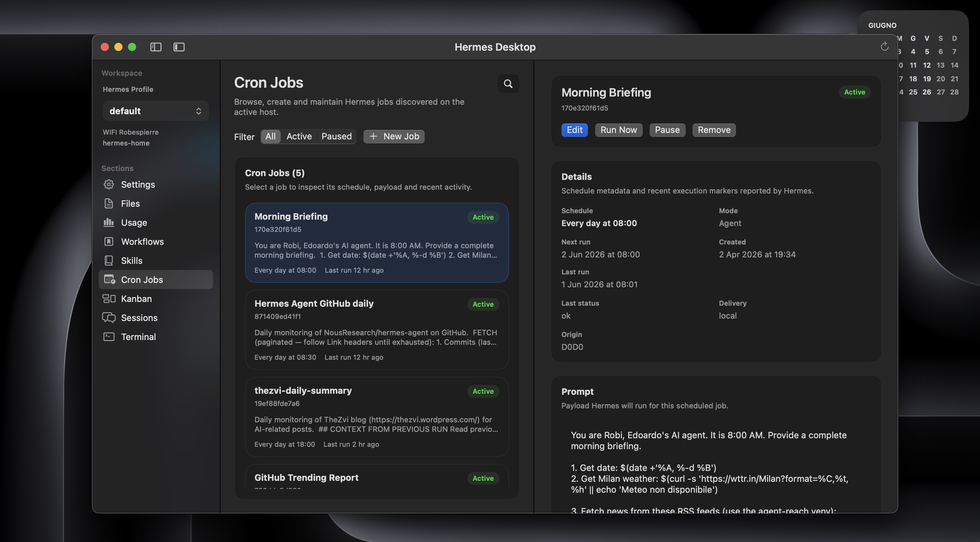Image resolution: width=980 pixels, height=542 pixels.
Task: Click Active badge on thezvi-daily-summary card
Action: tap(483, 391)
